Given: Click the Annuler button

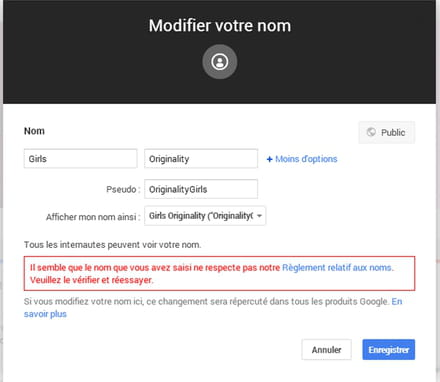Looking at the screenshot, I should pyautogui.click(x=326, y=350).
